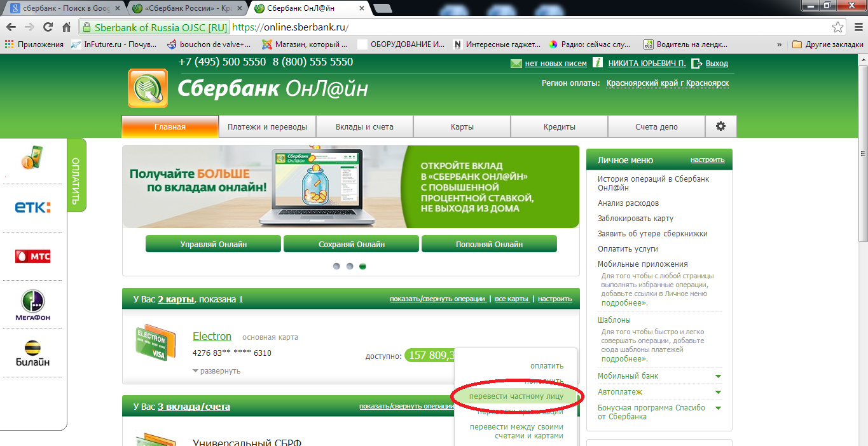This screenshot has height=446, width=868.
Task: Pay via the MegaFon provider logo
Action: click(x=32, y=305)
